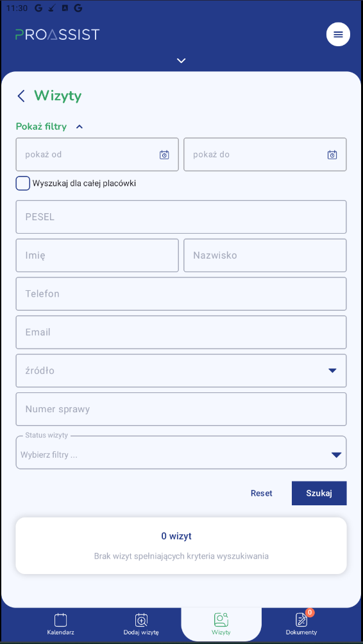Expand the header with down chevron
The image size is (363, 644).
pyautogui.click(x=181, y=61)
